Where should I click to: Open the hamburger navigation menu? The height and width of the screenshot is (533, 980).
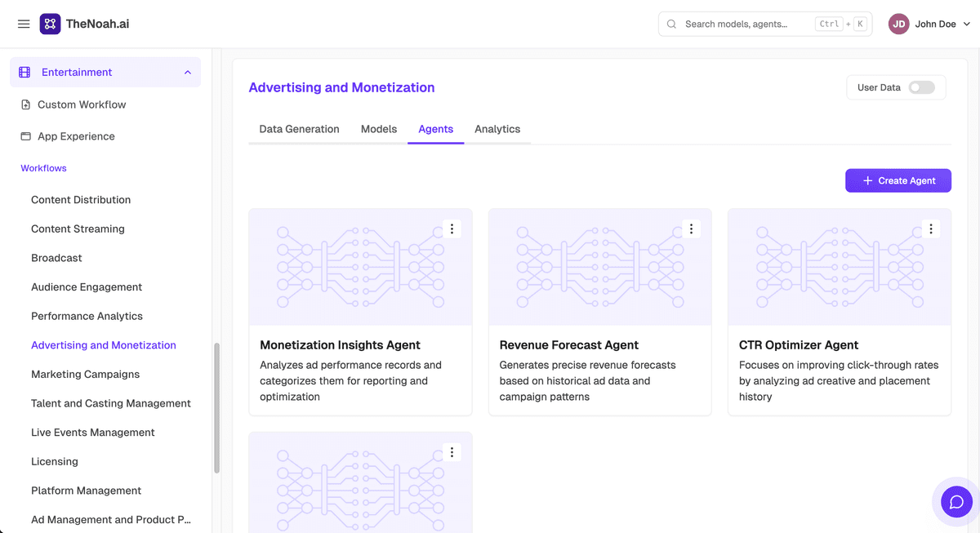tap(24, 24)
